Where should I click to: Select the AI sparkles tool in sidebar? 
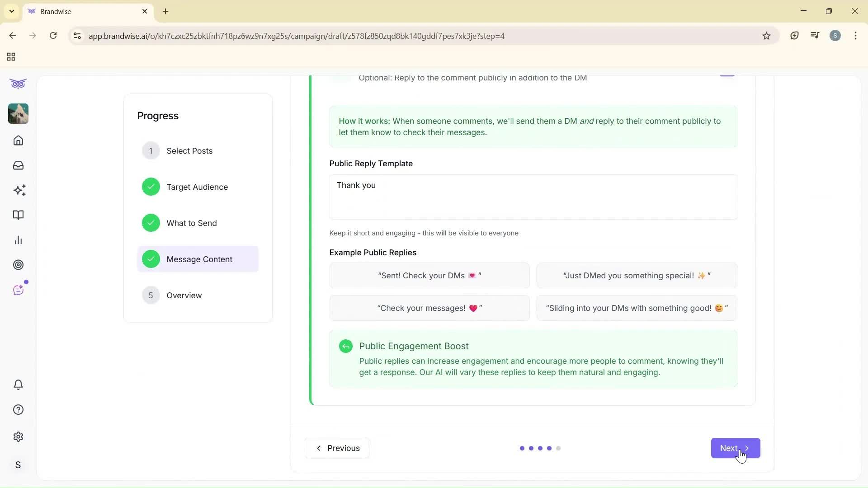pos(19,190)
